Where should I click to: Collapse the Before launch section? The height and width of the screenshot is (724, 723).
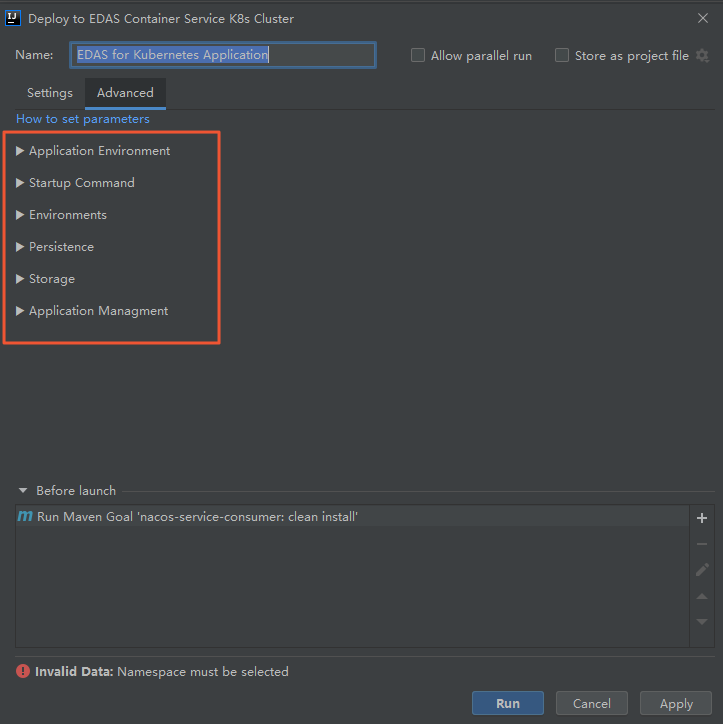coord(23,490)
